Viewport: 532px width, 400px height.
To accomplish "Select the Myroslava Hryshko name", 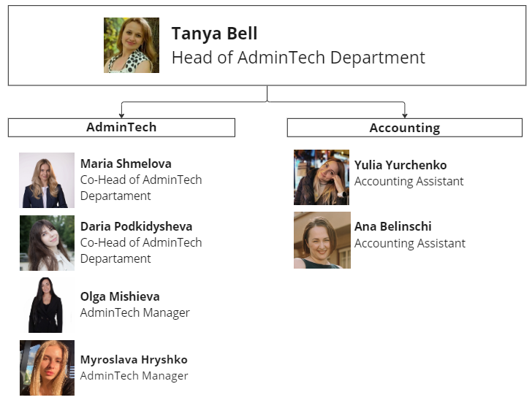I will click(x=134, y=360).
